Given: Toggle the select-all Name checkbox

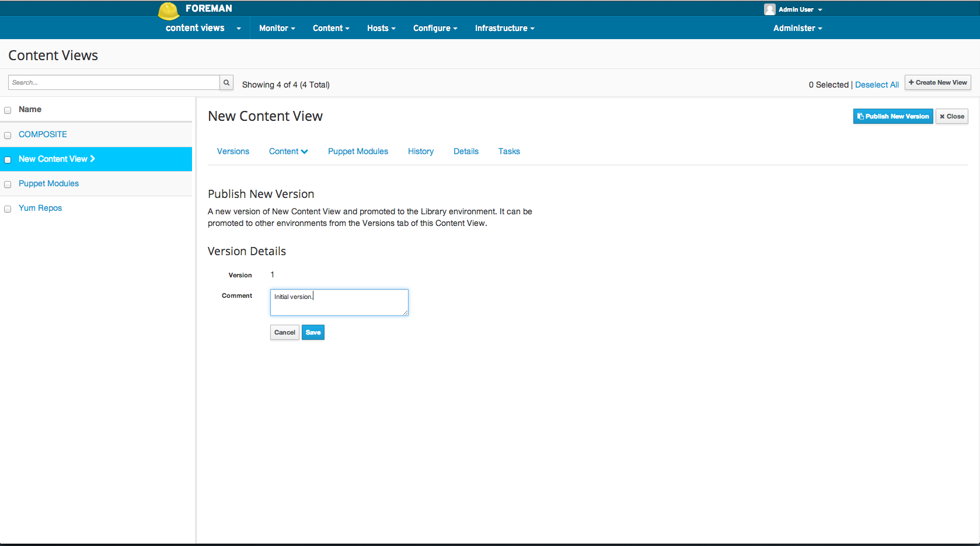Looking at the screenshot, I should 8,110.
